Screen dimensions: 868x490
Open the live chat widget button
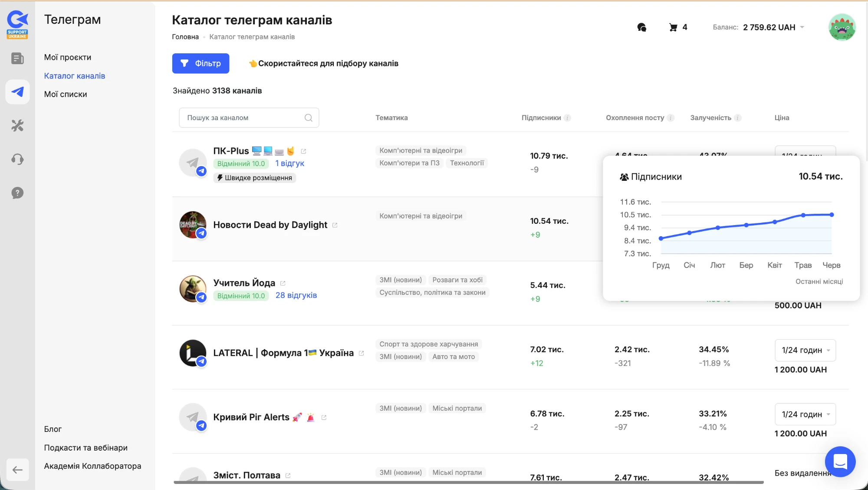840,462
